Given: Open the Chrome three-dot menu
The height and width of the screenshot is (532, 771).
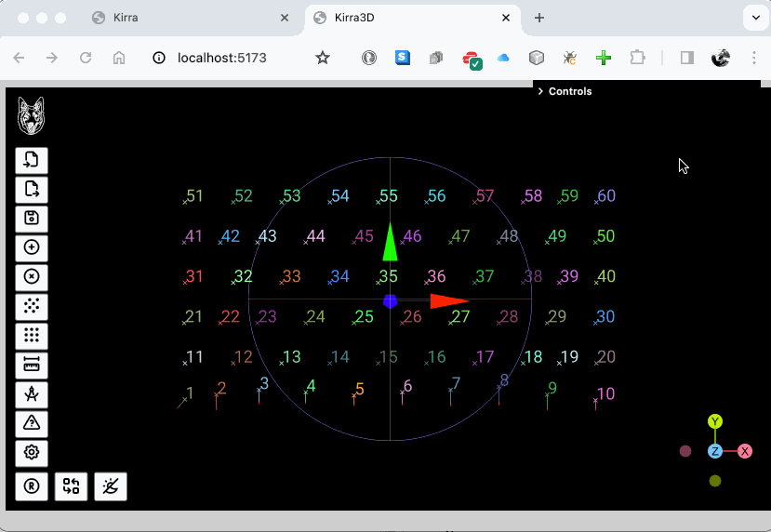Looking at the screenshot, I should 753,58.
